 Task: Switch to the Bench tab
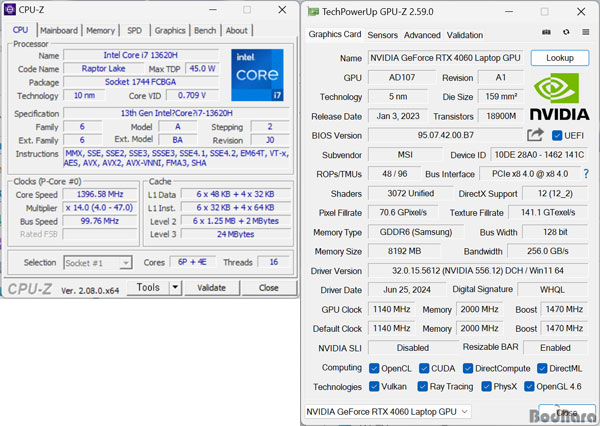coord(205,31)
